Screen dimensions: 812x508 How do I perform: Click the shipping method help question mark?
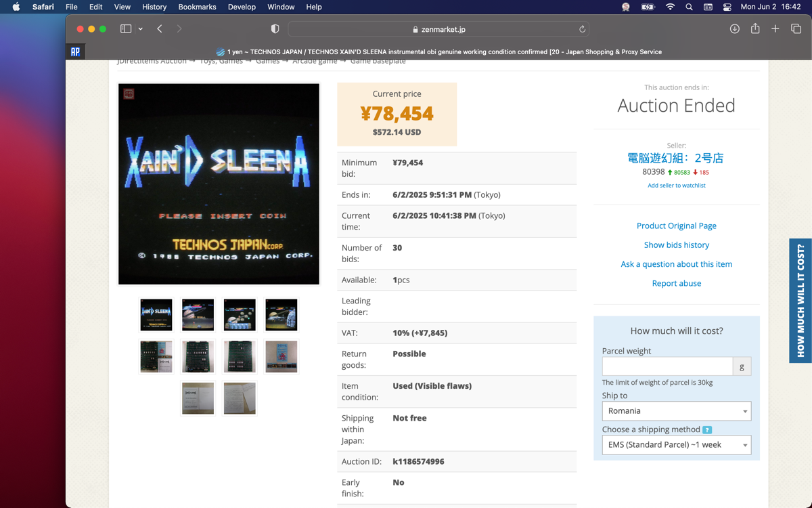pyautogui.click(x=707, y=429)
